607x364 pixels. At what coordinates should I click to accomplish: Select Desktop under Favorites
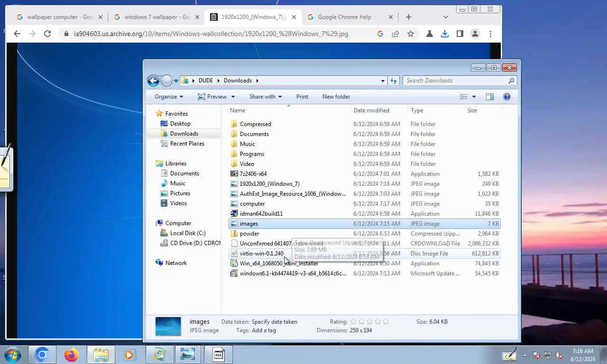click(180, 124)
